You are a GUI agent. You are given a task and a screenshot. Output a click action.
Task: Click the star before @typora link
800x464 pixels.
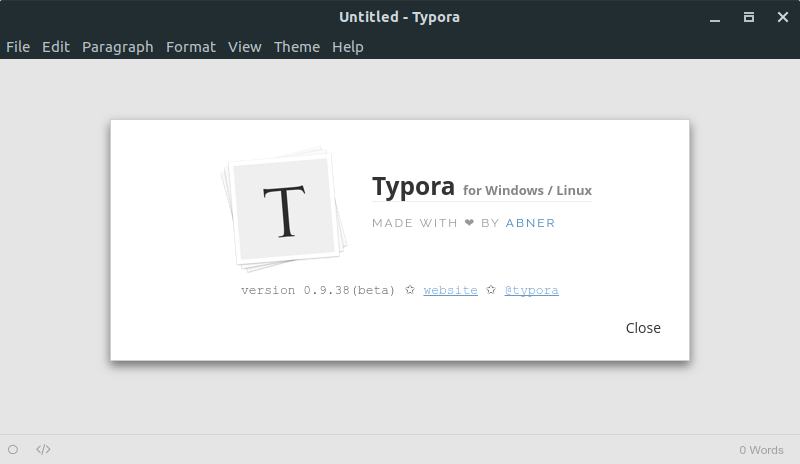point(491,290)
